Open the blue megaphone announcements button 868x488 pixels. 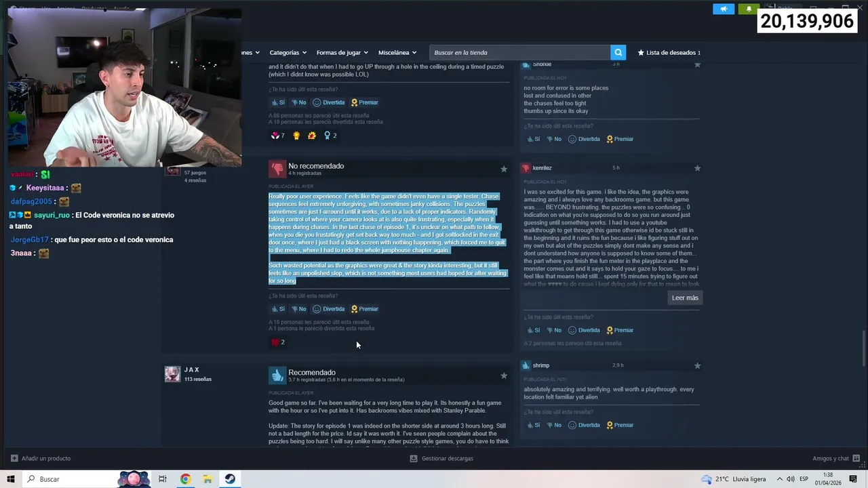724,9
